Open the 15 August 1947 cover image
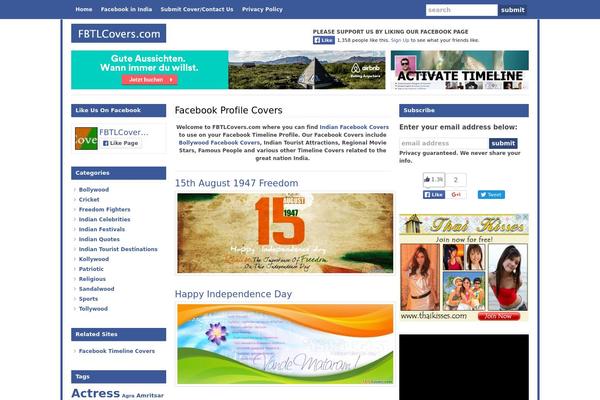 (x=285, y=233)
